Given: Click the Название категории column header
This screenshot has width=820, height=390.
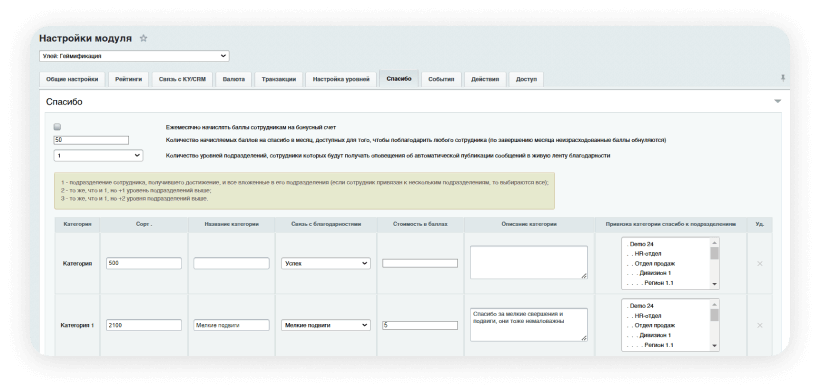Looking at the screenshot, I should pyautogui.click(x=231, y=224).
